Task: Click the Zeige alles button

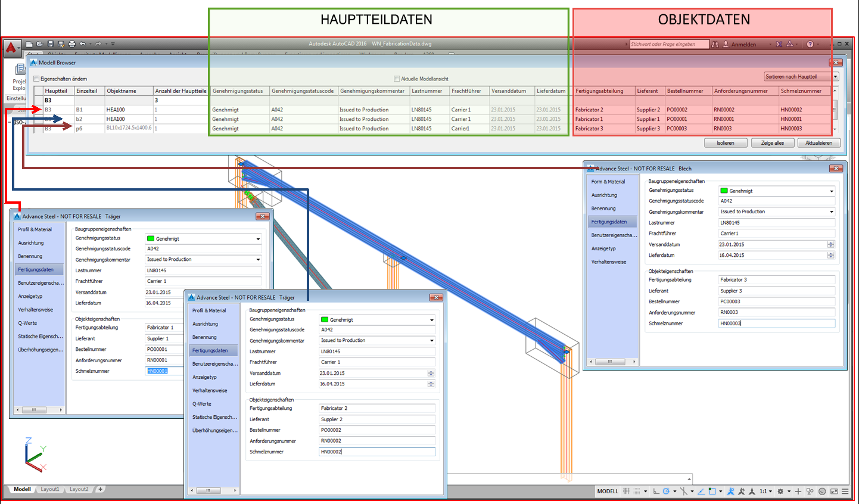Action: pos(772,143)
